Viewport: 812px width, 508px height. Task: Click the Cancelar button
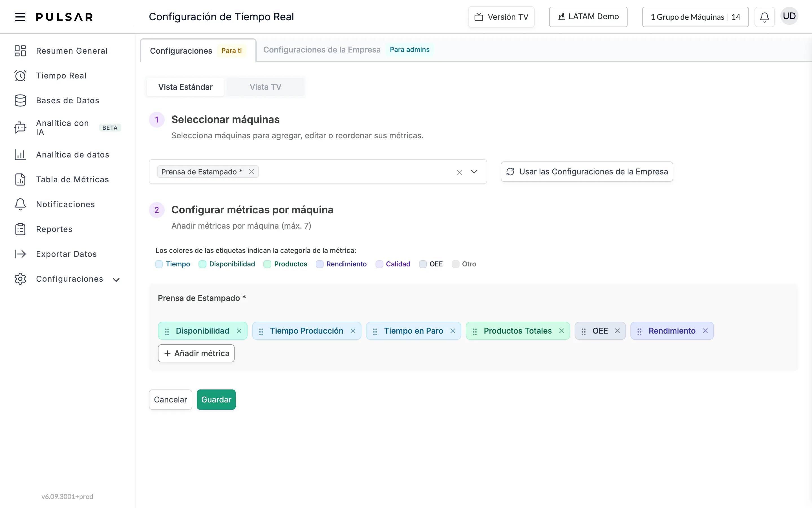pyautogui.click(x=171, y=399)
